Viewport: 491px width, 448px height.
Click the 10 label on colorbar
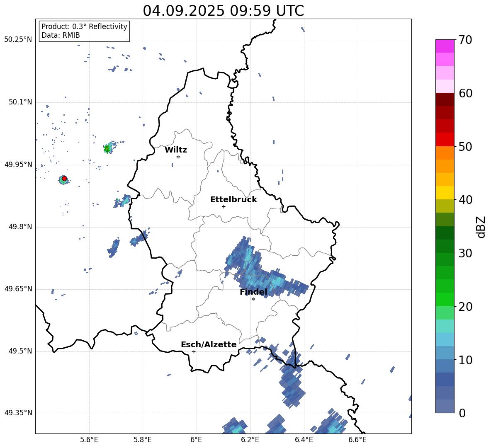(465, 360)
